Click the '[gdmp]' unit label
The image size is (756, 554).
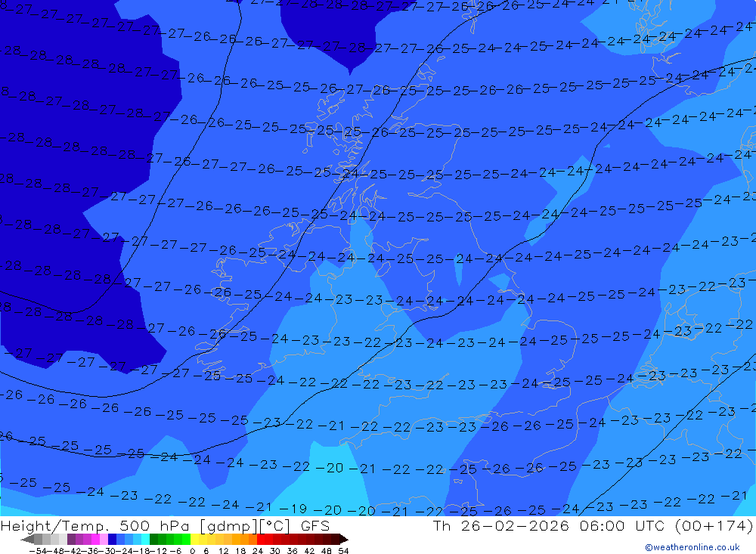click(x=227, y=527)
